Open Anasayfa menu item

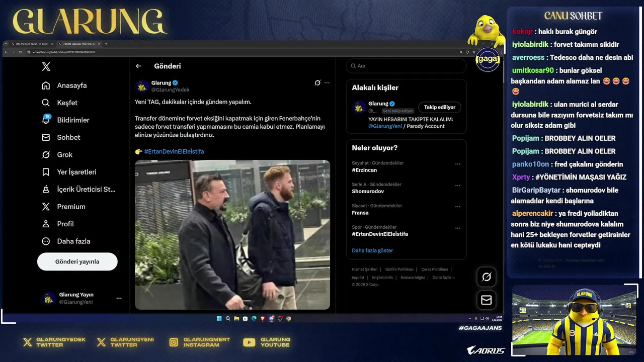point(64,85)
